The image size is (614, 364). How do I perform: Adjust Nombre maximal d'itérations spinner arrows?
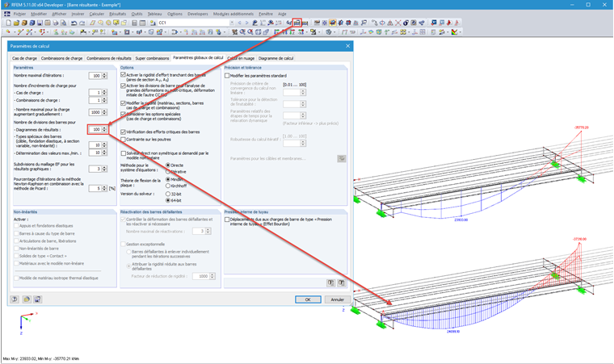(104, 76)
